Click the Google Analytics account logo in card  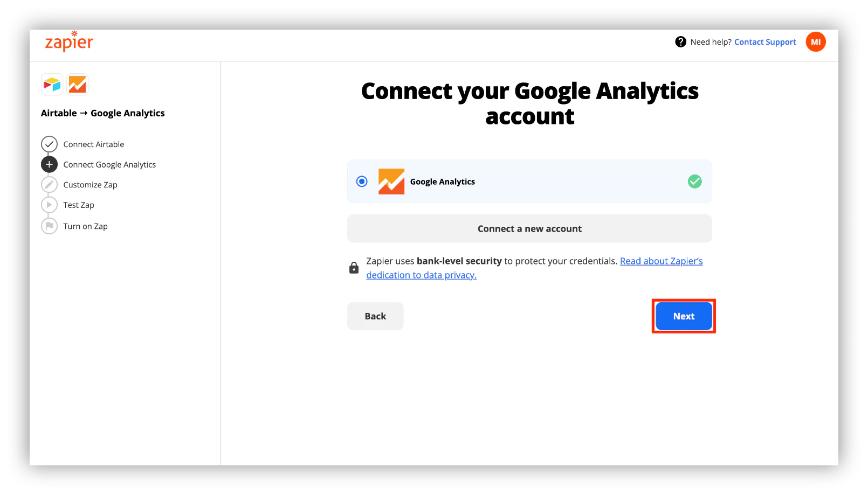[391, 182]
